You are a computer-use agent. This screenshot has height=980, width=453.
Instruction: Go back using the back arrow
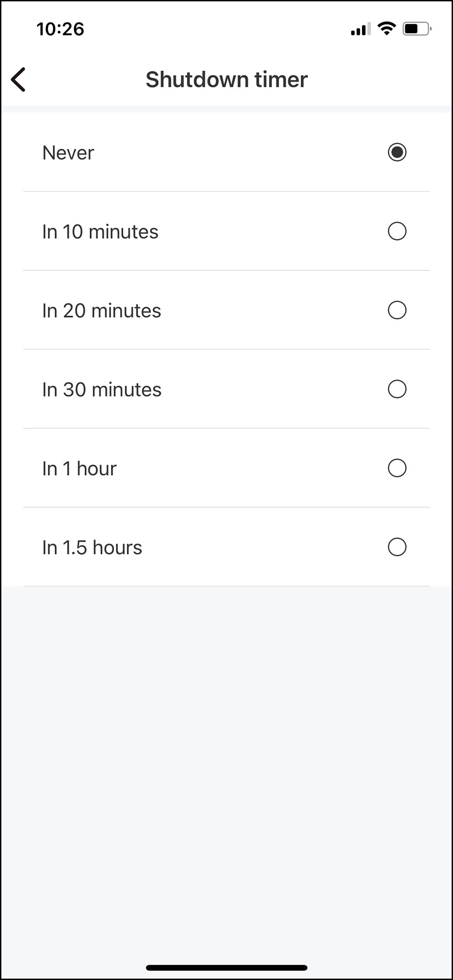[19, 80]
